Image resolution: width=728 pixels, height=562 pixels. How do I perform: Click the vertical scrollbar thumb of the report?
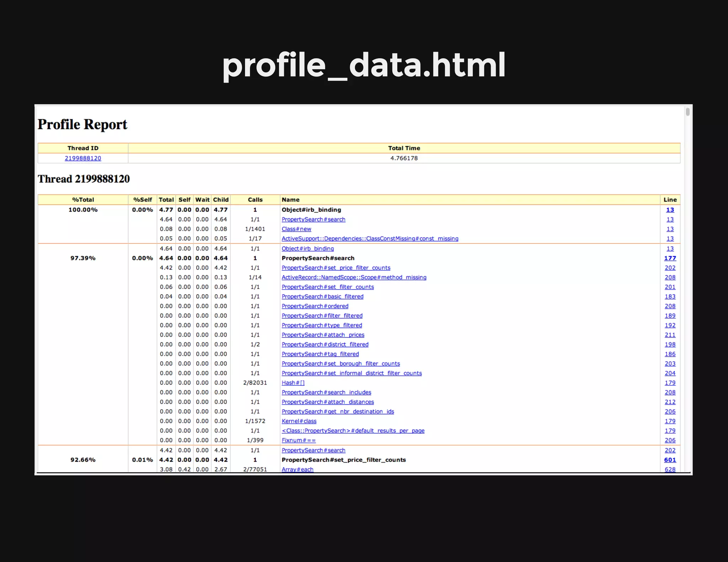point(688,112)
